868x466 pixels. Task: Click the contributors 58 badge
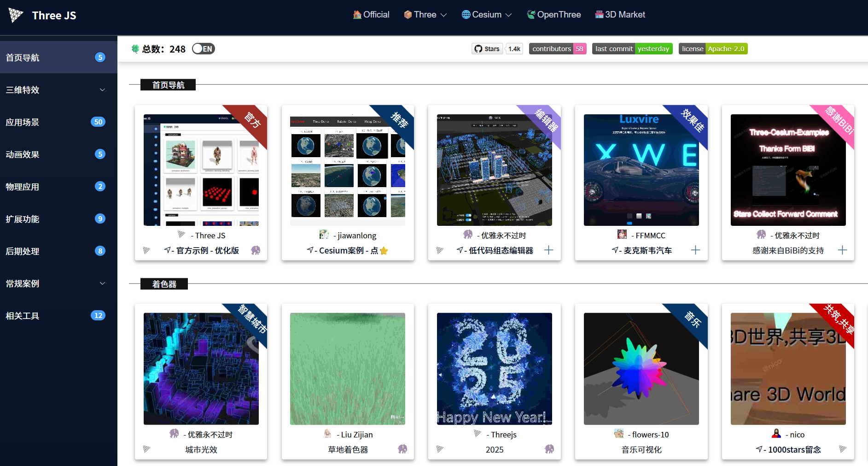coord(558,49)
